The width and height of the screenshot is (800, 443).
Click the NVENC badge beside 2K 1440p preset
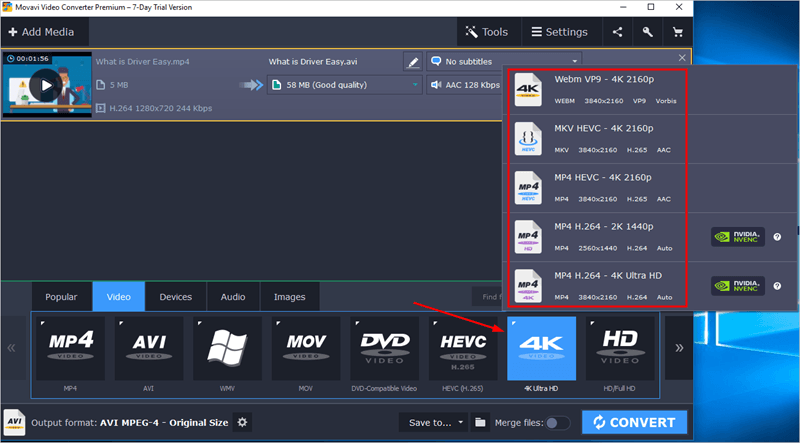tap(738, 237)
